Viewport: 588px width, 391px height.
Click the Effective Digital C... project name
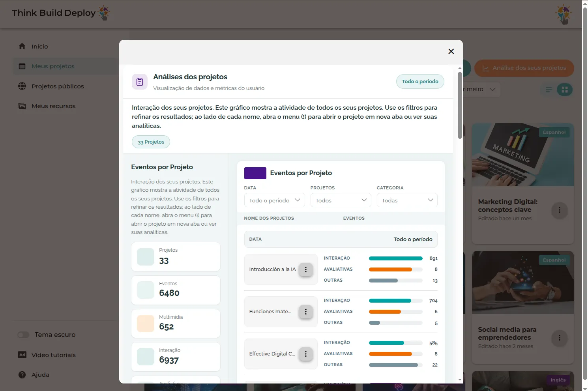click(272, 354)
